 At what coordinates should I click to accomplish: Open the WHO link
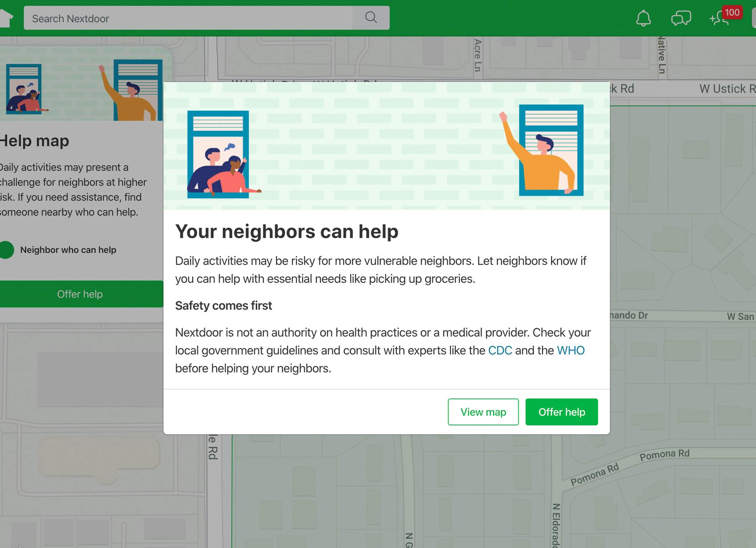pos(570,351)
